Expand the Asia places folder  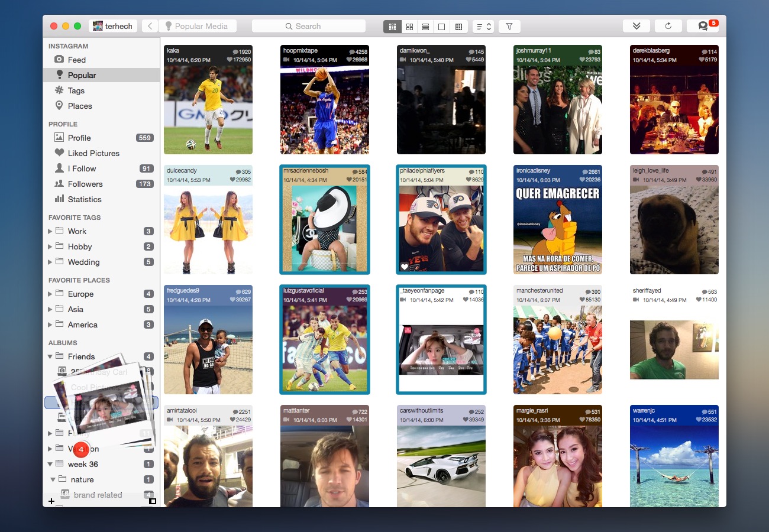[x=50, y=309]
